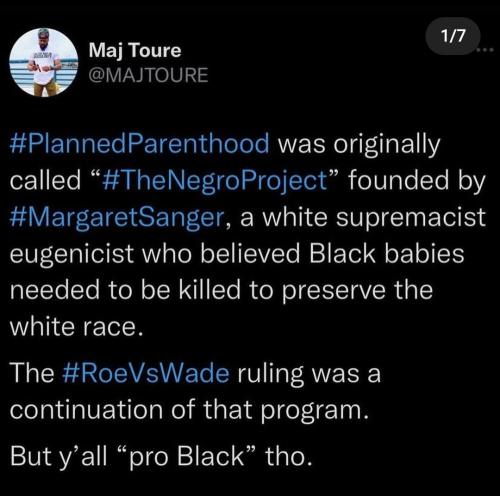Screen dimensions: 500x496
Task: Click the word "called" before #TheNegroProject
Action: tap(46, 180)
